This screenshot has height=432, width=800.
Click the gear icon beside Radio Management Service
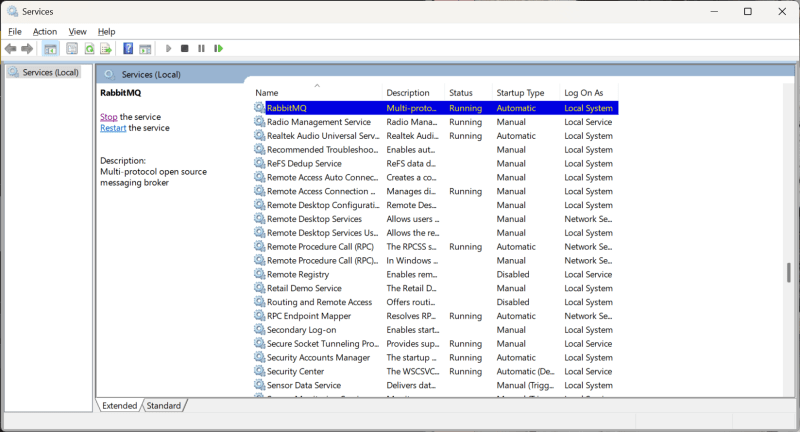click(260, 121)
